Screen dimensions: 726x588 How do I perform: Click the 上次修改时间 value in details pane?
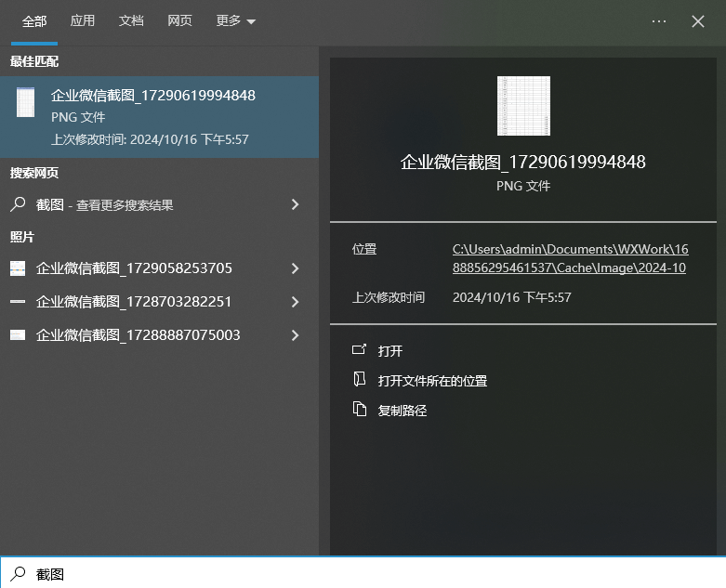(511, 297)
